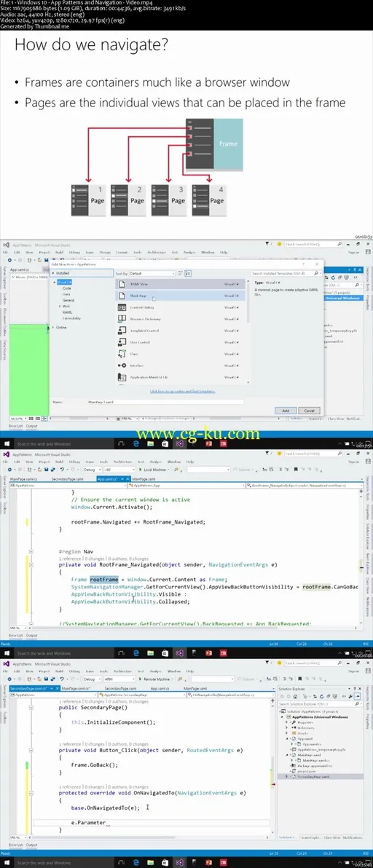373x868 pixels.
Task: Click Edge icon in taskbar below Add New Item dialog
Action: (x=136, y=444)
